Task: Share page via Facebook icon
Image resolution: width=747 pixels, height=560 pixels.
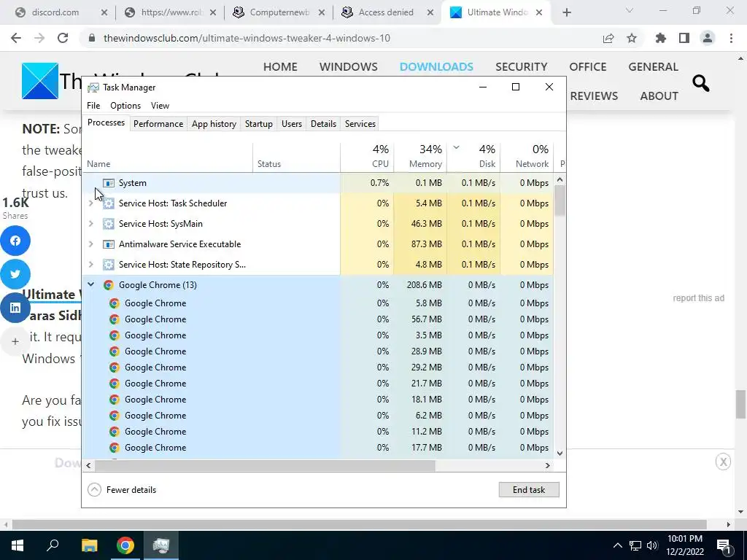Action: [x=15, y=241]
